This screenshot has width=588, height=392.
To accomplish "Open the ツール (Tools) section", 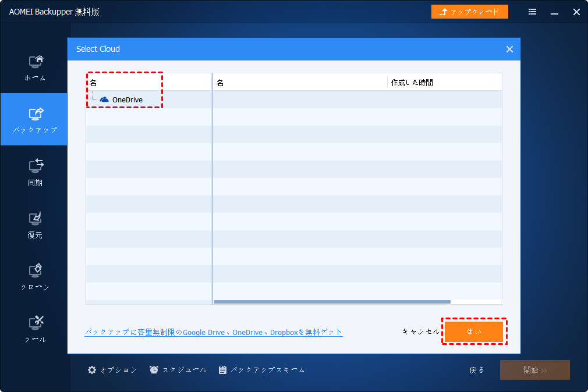I will (x=35, y=329).
